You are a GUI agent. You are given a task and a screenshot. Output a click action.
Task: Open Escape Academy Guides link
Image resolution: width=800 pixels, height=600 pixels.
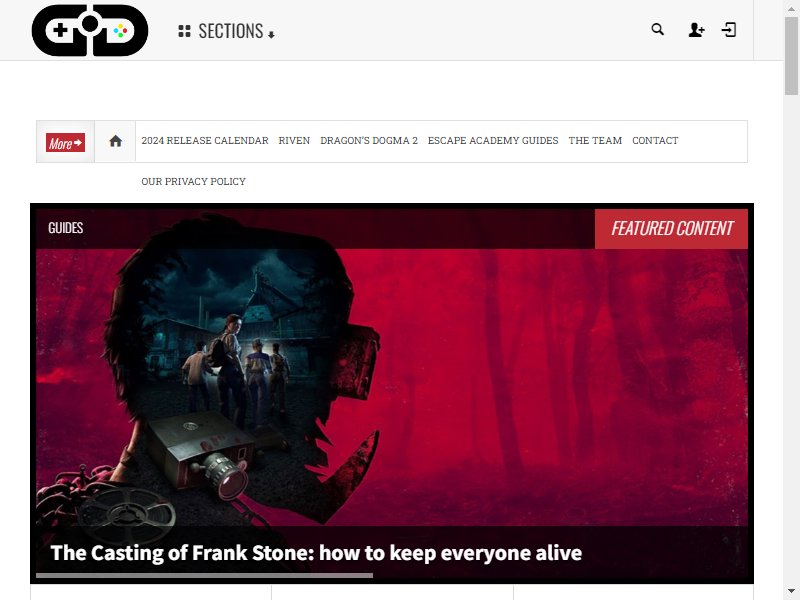pyautogui.click(x=493, y=140)
